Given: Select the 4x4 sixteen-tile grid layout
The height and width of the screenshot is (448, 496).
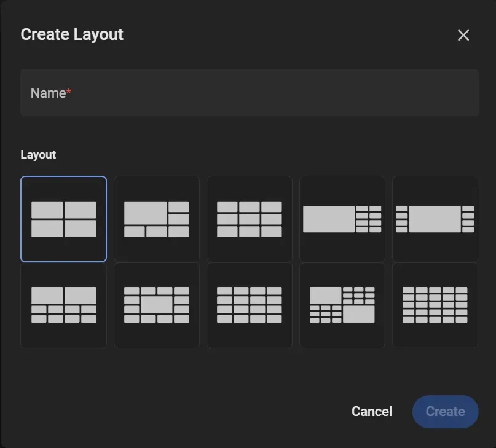Looking at the screenshot, I should click(x=250, y=305).
